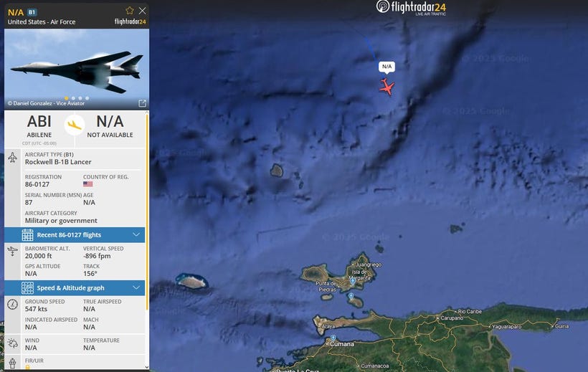Click the B1 aircraft type badge
The image size is (588, 372).
click(32, 12)
